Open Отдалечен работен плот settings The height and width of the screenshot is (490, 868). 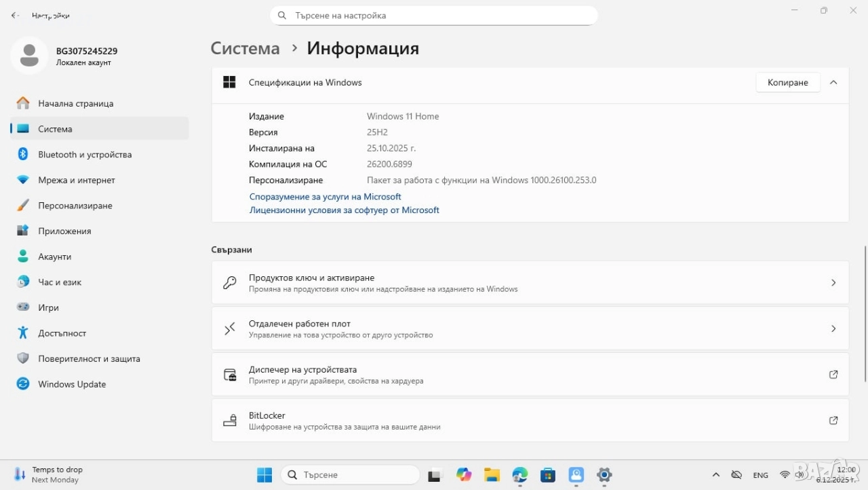[x=530, y=328]
